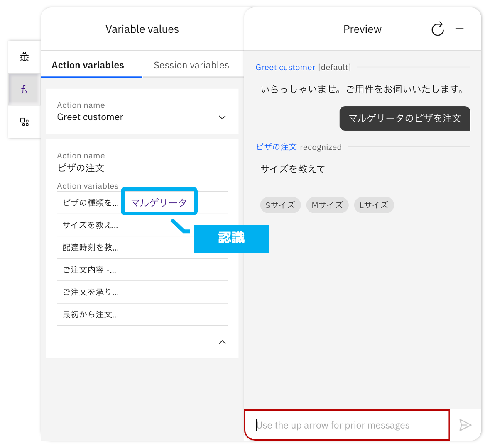Switch to Session variables tab
490x448 pixels.
(191, 65)
